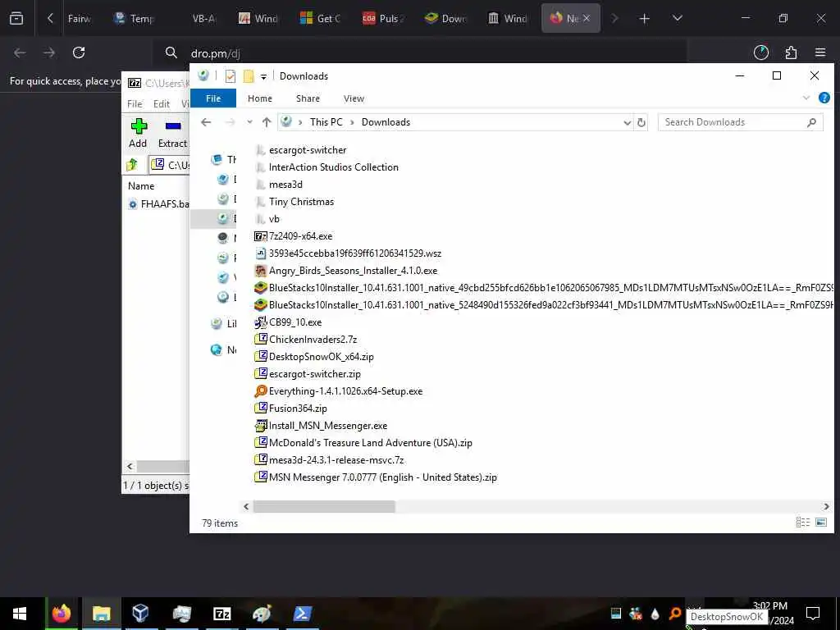
Task: Reload the page in the browser
Action: [79, 52]
